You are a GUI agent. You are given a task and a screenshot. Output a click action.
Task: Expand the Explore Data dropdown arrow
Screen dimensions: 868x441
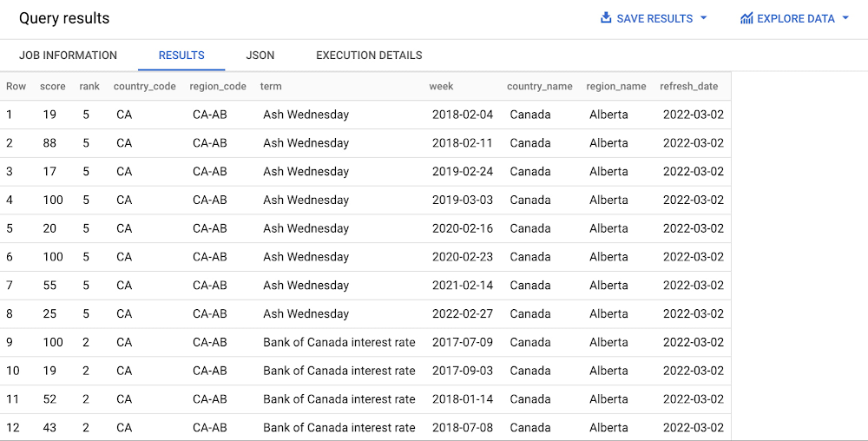coord(845,18)
